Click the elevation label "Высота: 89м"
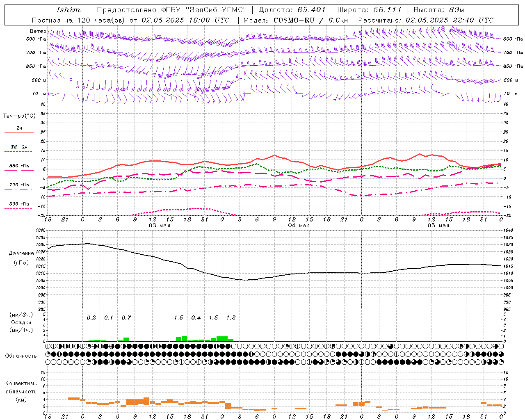The image size is (525, 420). pos(438,10)
